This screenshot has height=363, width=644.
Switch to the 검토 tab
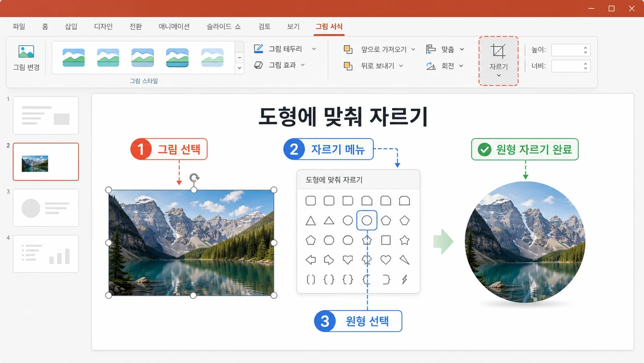click(x=264, y=27)
